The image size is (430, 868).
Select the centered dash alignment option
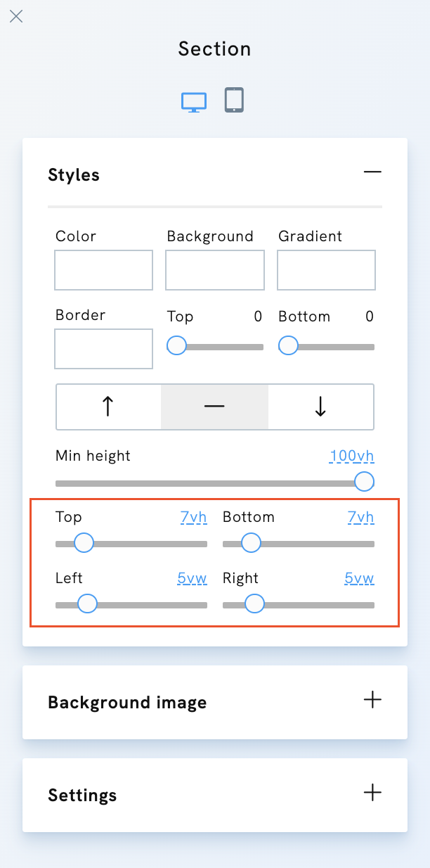point(214,407)
